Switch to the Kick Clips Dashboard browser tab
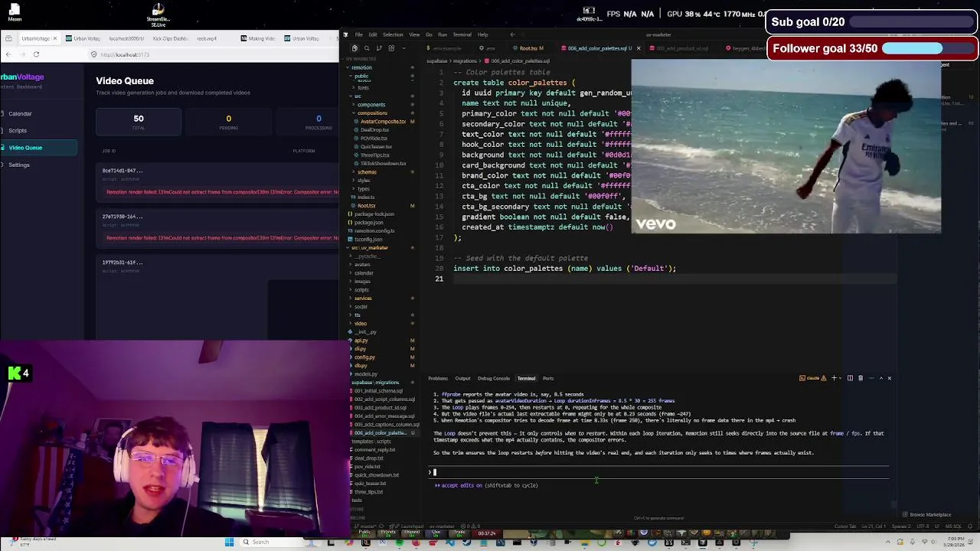 pyautogui.click(x=169, y=38)
